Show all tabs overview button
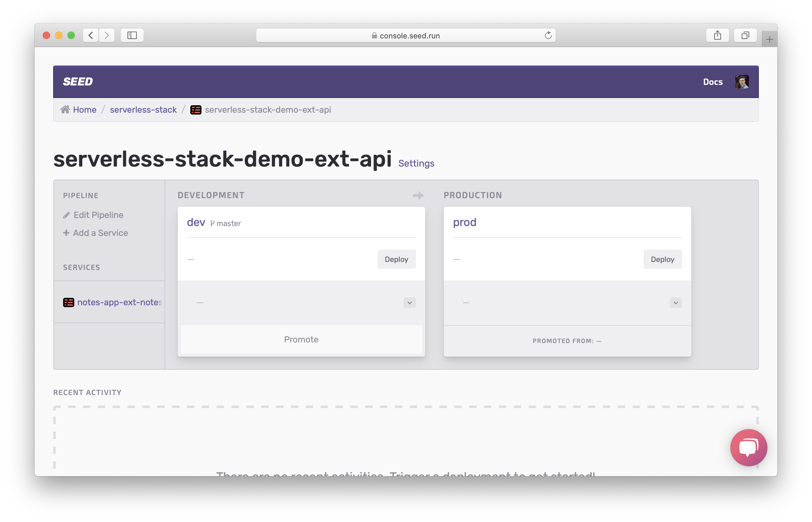 (x=745, y=35)
